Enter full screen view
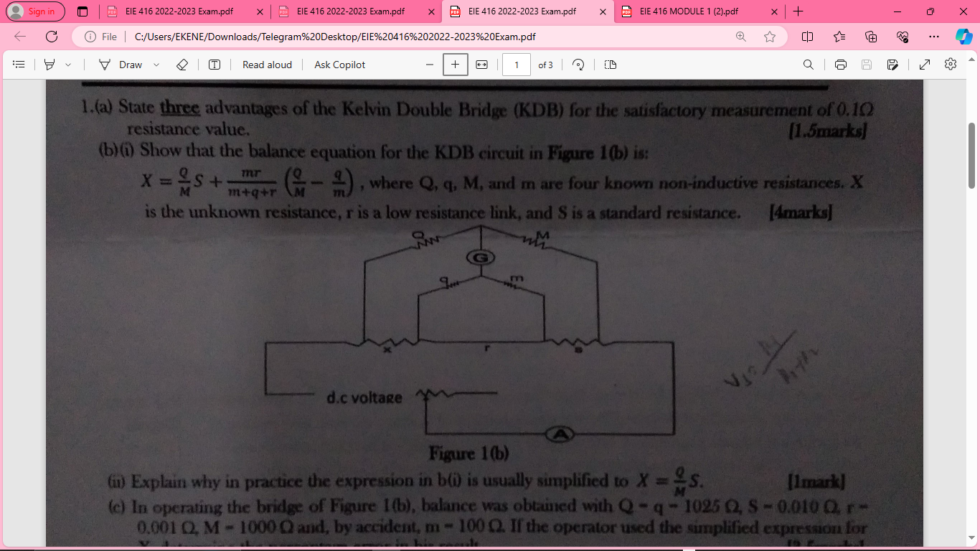Image resolution: width=980 pixels, height=551 pixels. click(x=924, y=64)
